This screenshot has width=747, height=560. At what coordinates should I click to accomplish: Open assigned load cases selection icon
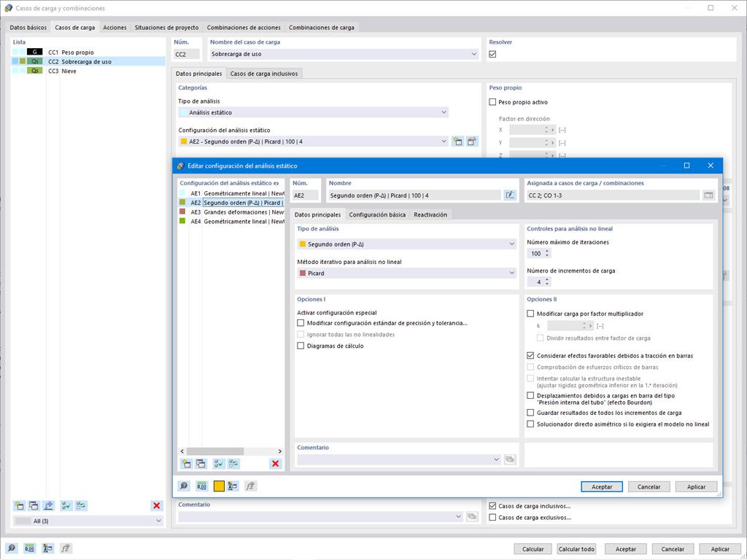click(x=709, y=195)
